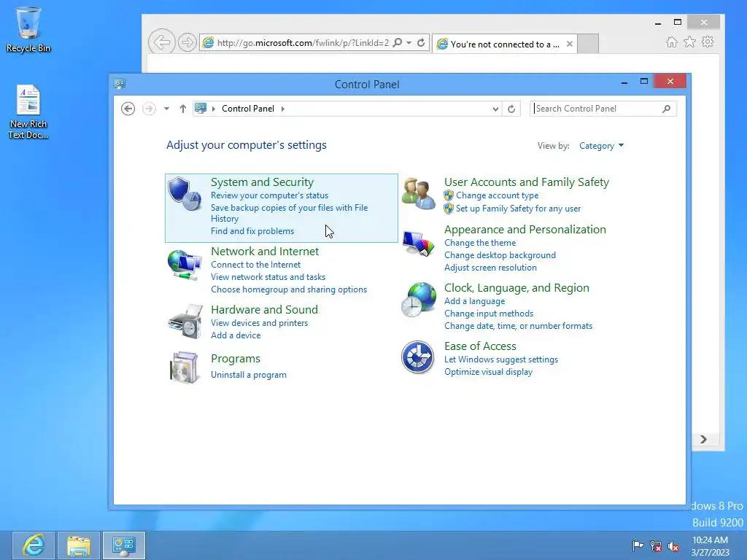Open recent locations dropdown arrow
747x560 pixels.
pos(166,109)
